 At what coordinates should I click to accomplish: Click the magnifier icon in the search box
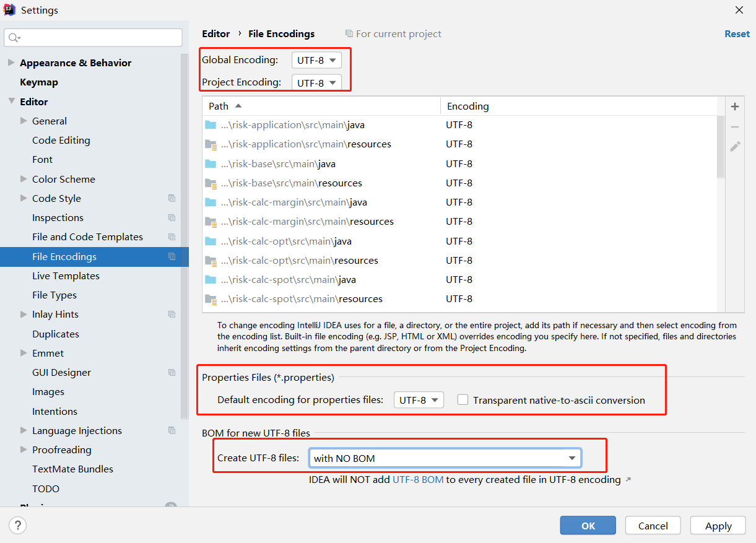[14, 38]
